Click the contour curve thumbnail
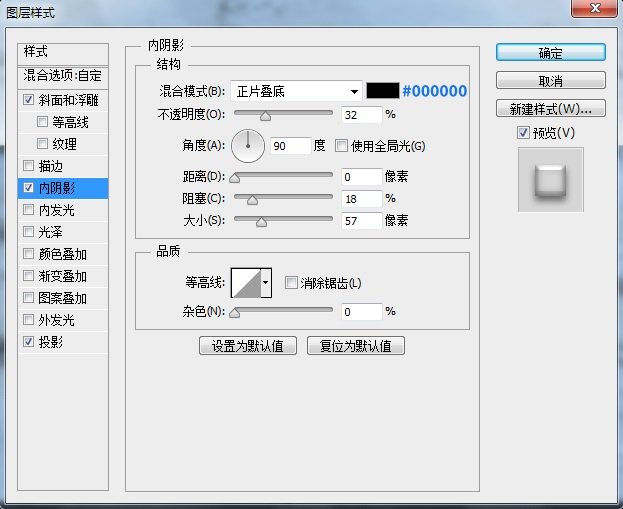Screen dimensions: 623x509 click(x=246, y=283)
